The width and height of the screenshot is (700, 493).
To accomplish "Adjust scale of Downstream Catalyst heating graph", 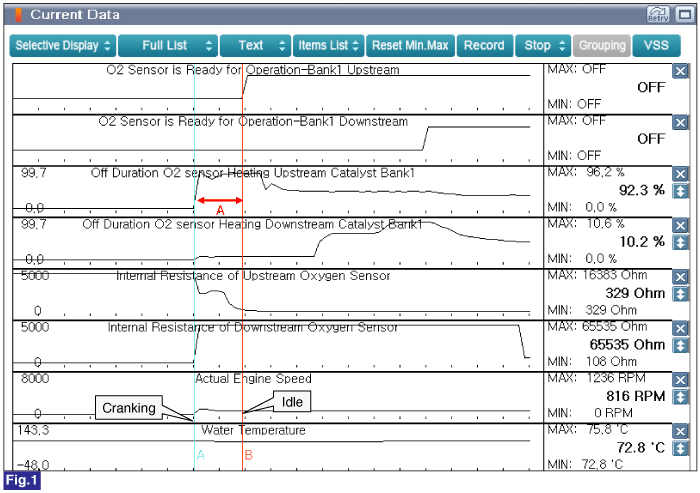I will [680, 242].
